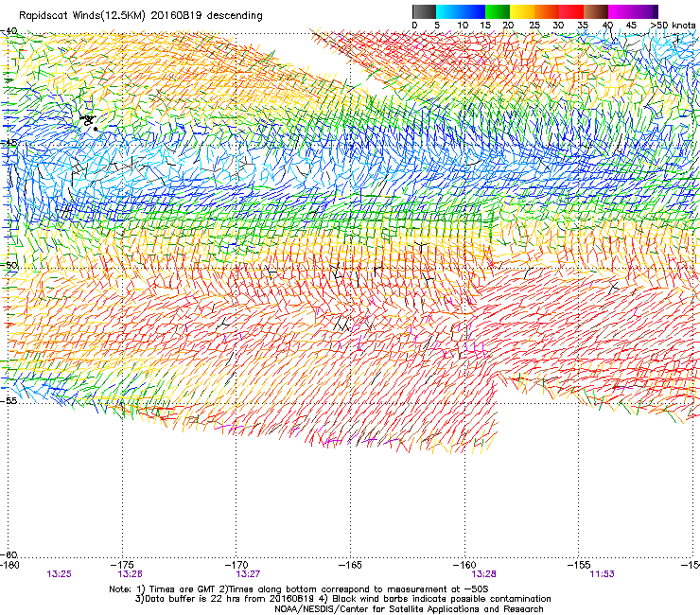The image size is (700, 615).
Task: Click the '>50 knots' legend label
Action: click(x=674, y=26)
